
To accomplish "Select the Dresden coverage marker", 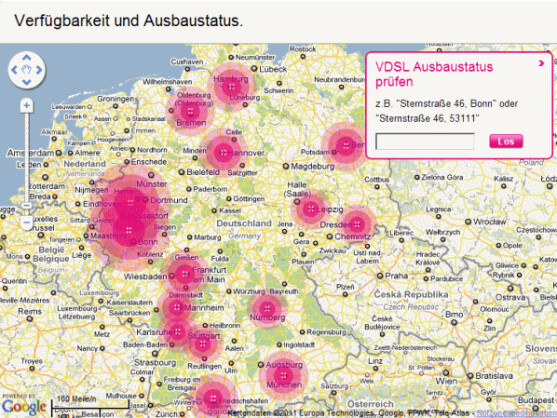I will (x=357, y=224).
